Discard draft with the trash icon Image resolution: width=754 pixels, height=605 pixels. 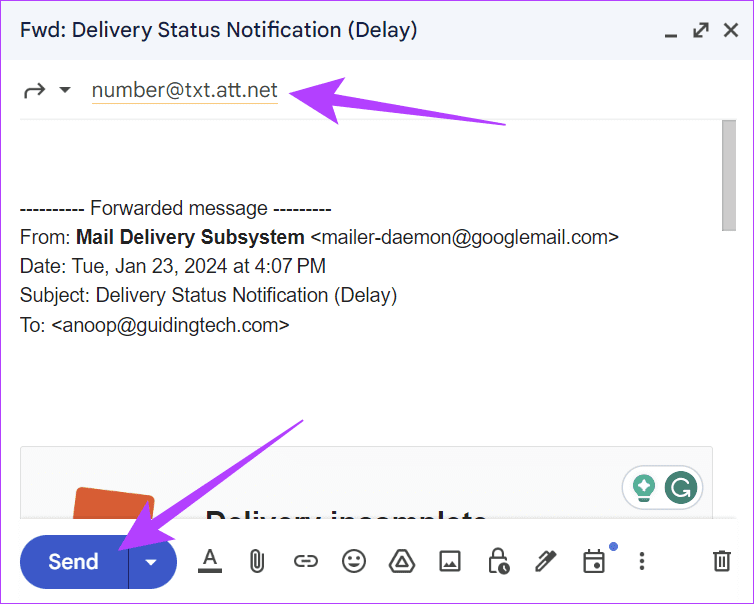pos(721,562)
